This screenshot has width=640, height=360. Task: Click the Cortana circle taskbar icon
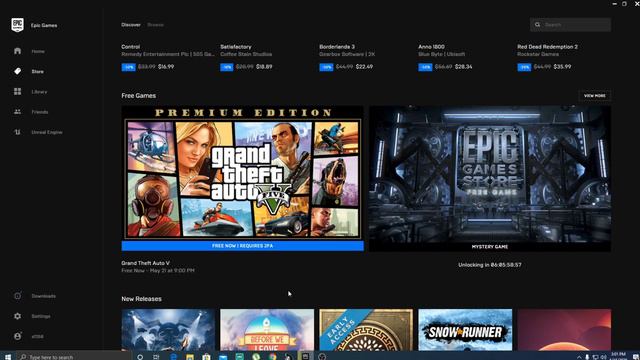(x=140, y=357)
